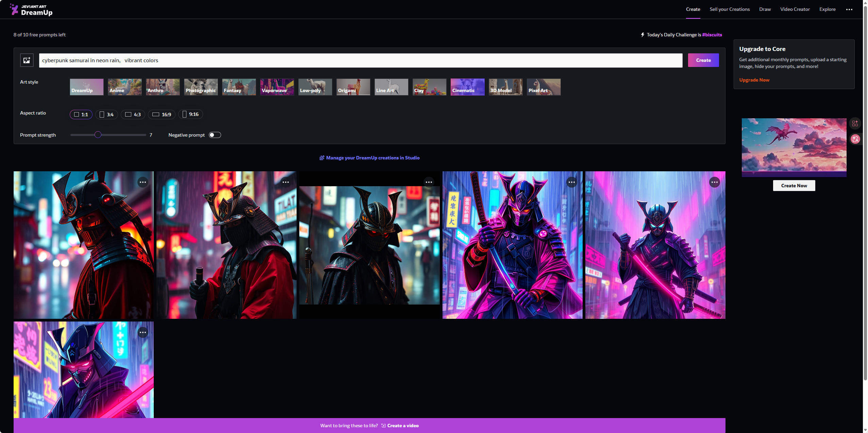
Task: Open the pink dragon sky promo image
Action: (x=794, y=148)
